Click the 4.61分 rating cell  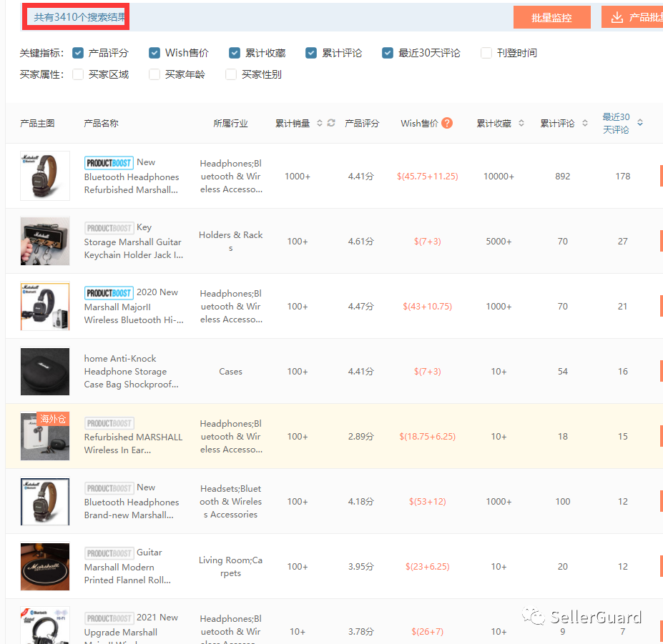360,242
